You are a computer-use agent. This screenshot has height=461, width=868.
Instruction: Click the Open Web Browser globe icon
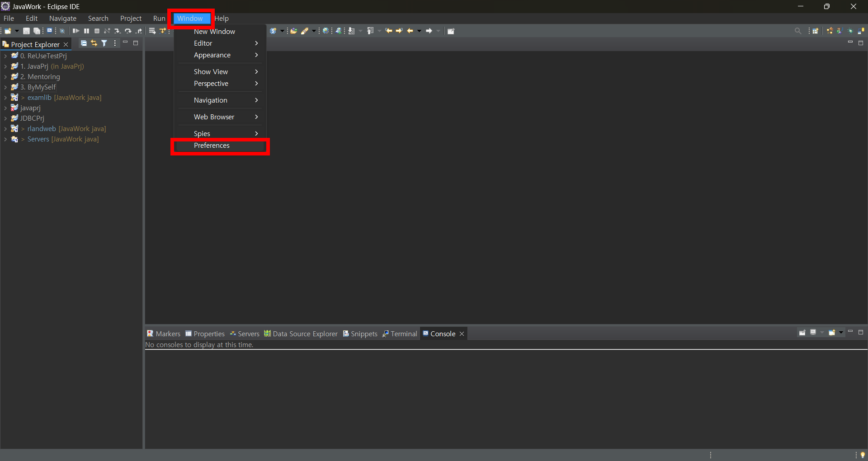(x=325, y=31)
